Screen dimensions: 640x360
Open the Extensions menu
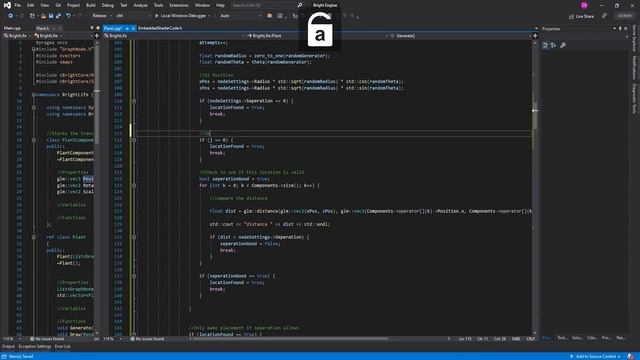[x=179, y=5]
